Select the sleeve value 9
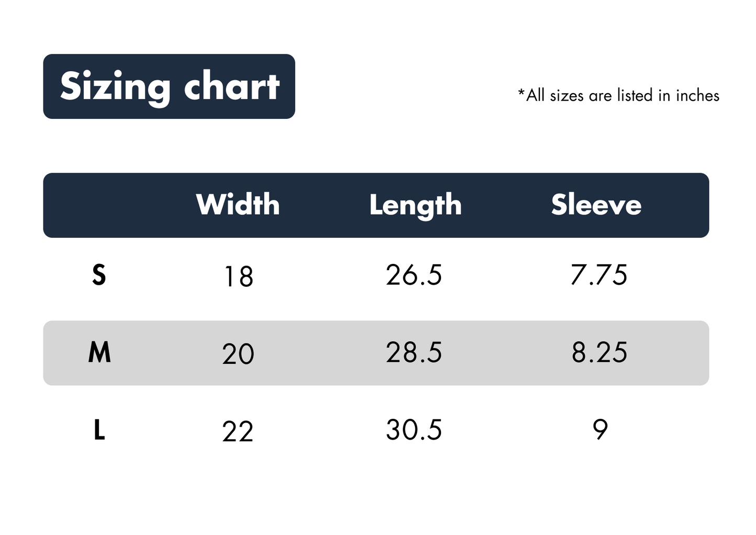Screen dimensions: 756x535 [600, 430]
